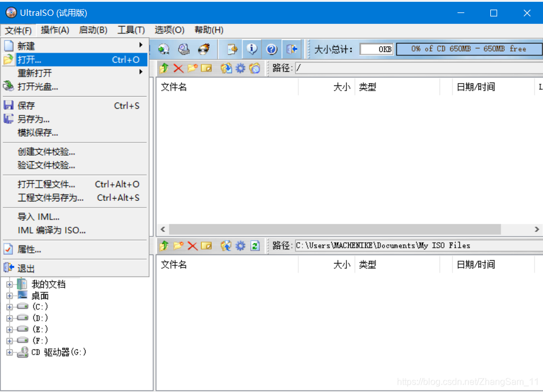This screenshot has width=543, height=392.
Task: Click the new folder icon in upper toolbar
Action: [x=193, y=68]
